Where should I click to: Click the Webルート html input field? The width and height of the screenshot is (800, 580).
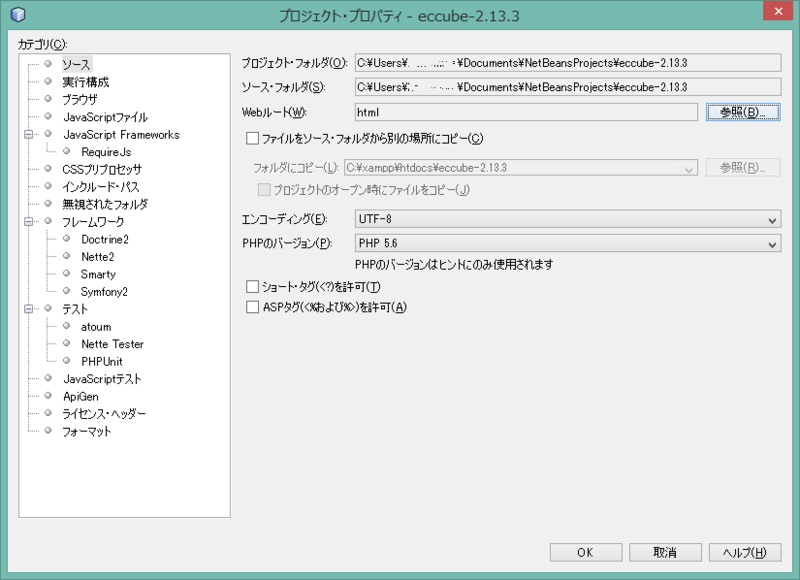[x=526, y=112]
